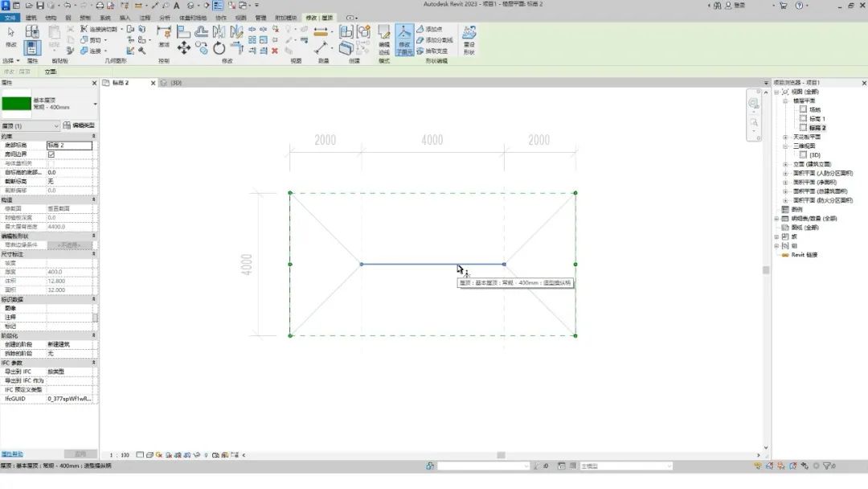
Task: Expand the 立面 (建筑立面) node
Action: (x=785, y=164)
